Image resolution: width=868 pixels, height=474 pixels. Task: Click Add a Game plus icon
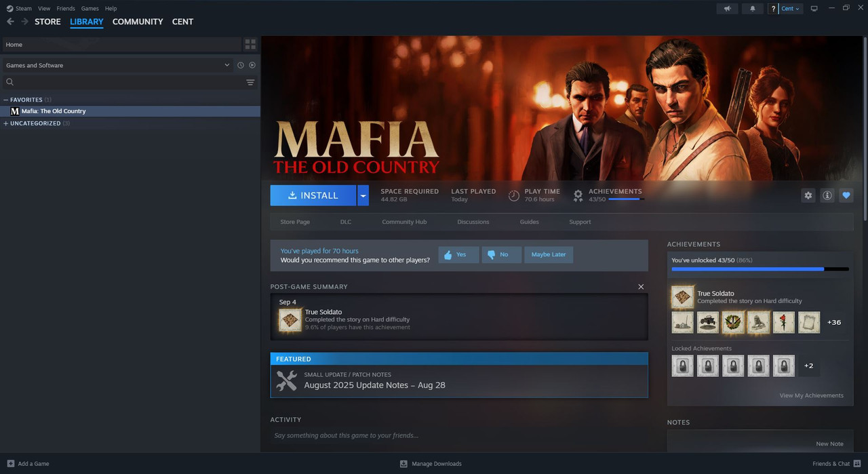pos(10,464)
